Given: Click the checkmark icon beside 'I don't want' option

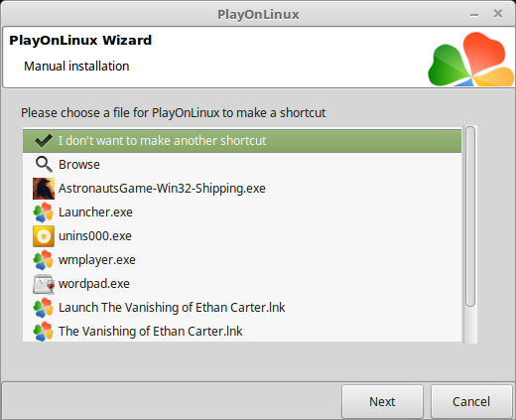Looking at the screenshot, I should pos(44,141).
